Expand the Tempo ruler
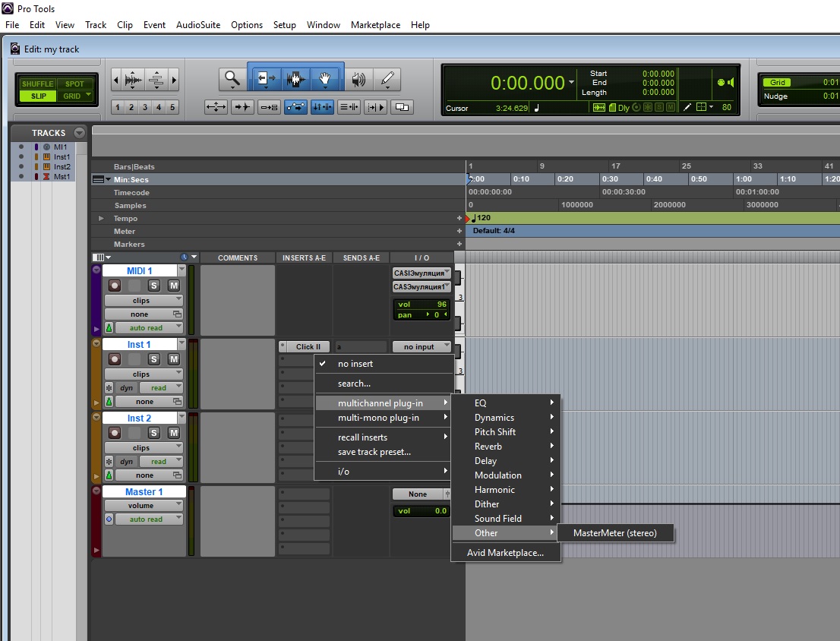Image resolution: width=840 pixels, height=641 pixels. [101, 219]
